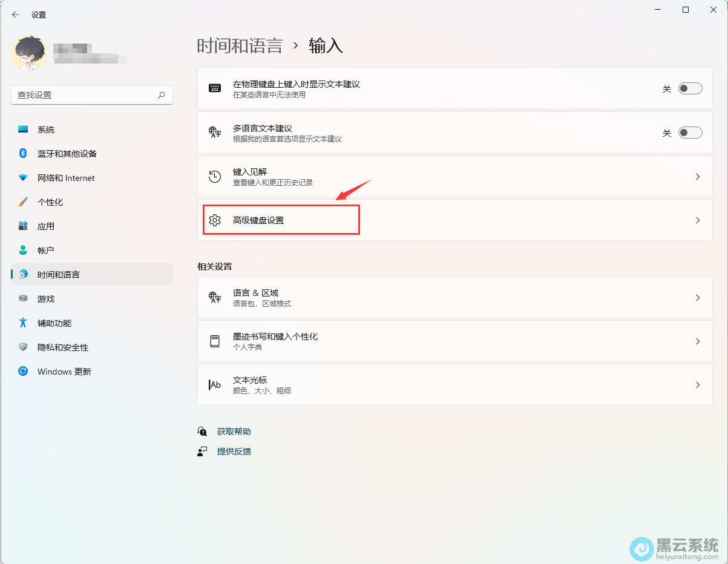Image resolution: width=728 pixels, height=564 pixels.
Task: Open 语言 & 区域 via chevron arrow
Action: (x=697, y=298)
